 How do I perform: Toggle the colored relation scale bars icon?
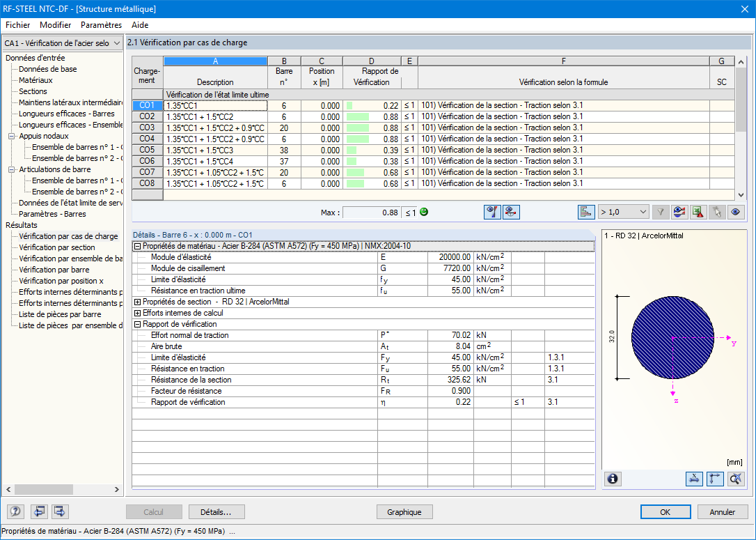click(x=586, y=212)
